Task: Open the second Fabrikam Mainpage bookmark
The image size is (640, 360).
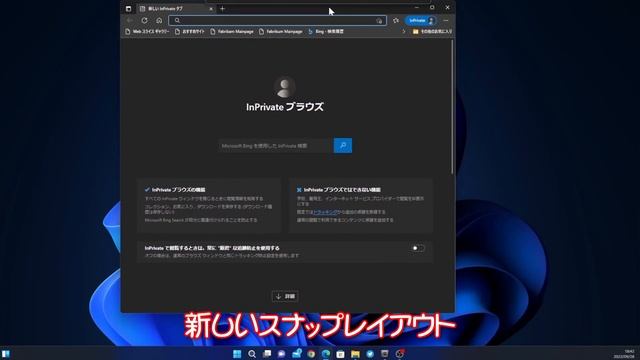Action: click(281, 31)
